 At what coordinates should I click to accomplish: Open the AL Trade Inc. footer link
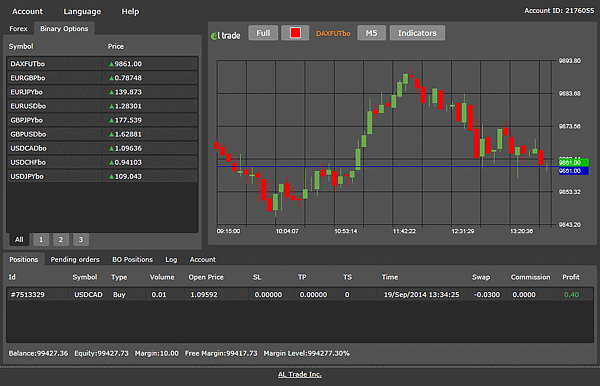[x=300, y=375]
